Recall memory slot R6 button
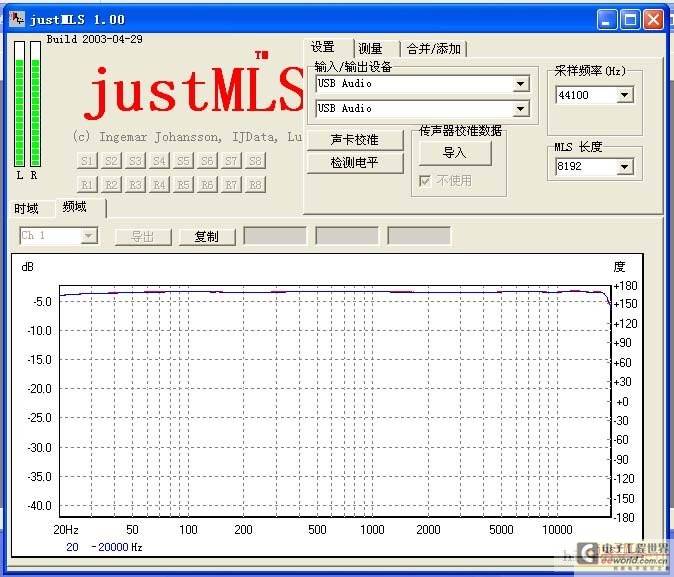The height and width of the screenshot is (577, 674). point(208,185)
